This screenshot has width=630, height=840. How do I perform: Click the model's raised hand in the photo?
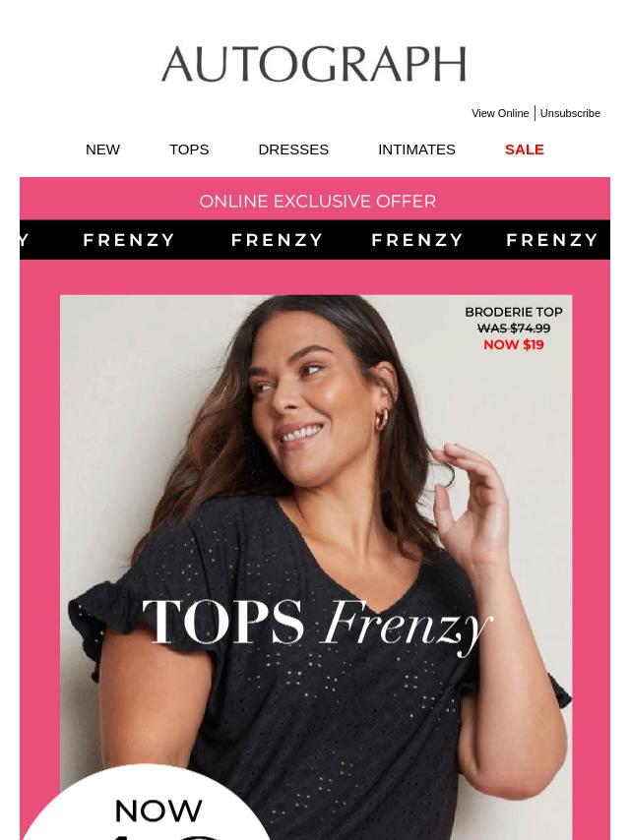[471, 504]
